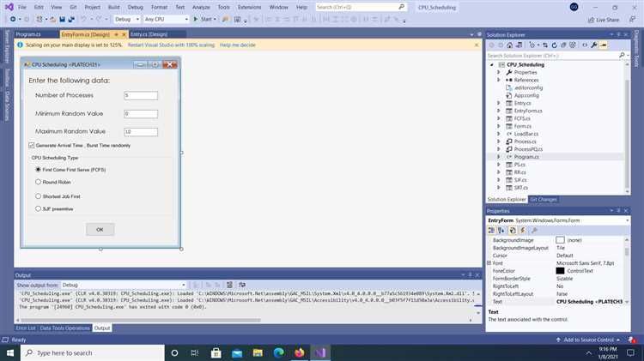
Task: Open the Microsoft Store taskbar icon
Action: pyautogui.click(x=216, y=352)
